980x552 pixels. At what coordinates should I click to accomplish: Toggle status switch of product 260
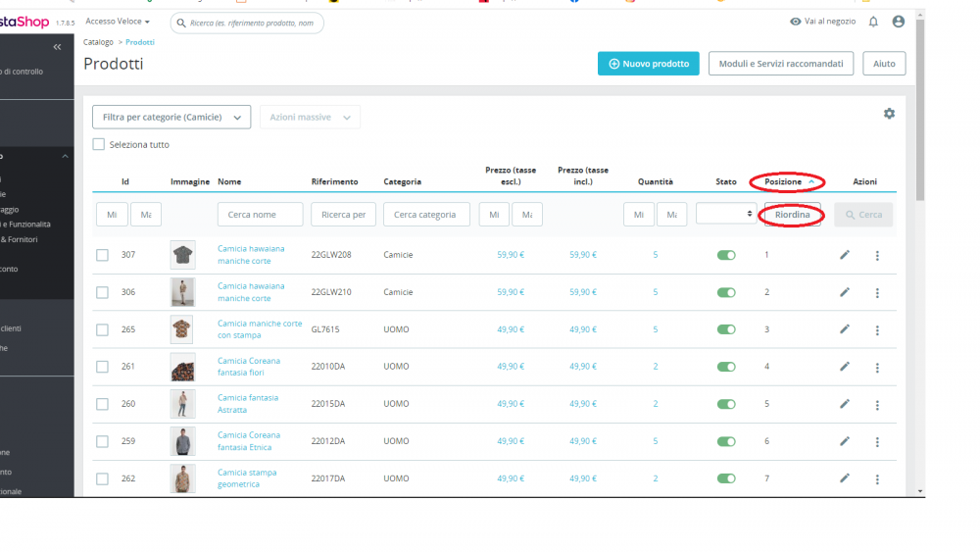click(725, 405)
